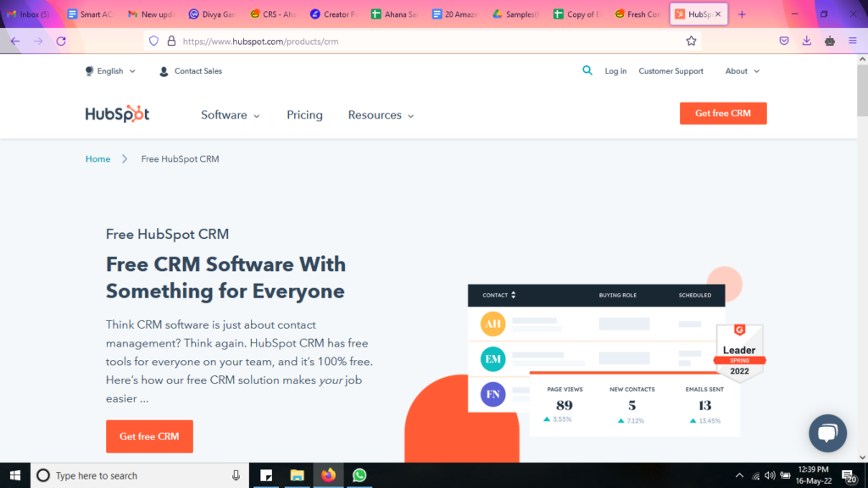Click the system tray volume icon
The width and height of the screenshot is (868, 488).
(770, 475)
